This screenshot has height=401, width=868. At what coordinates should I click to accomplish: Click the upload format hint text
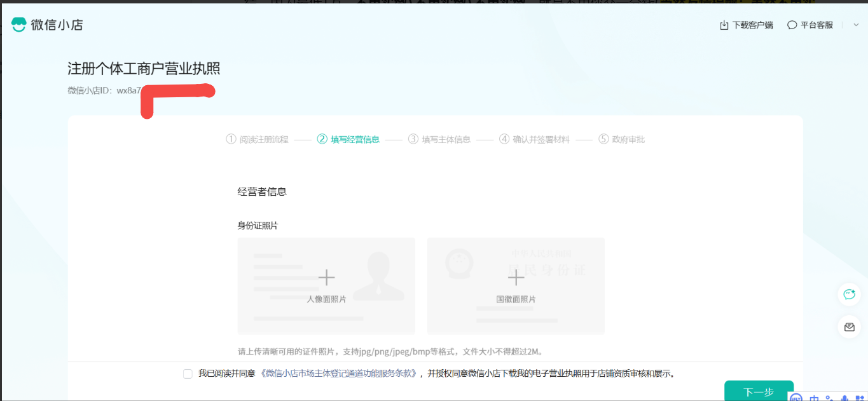click(390, 351)
